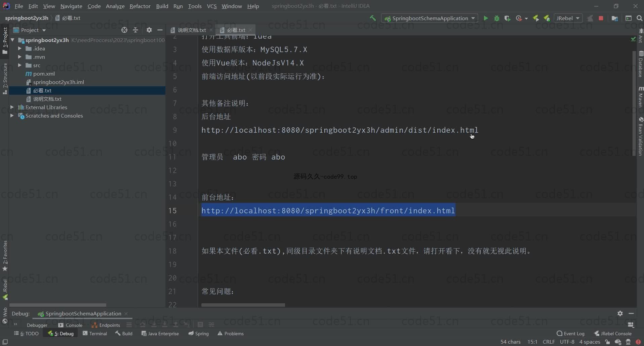Stop the running application with red square
This screenshot has width=644, height=346.
click(x=601, y=18)
